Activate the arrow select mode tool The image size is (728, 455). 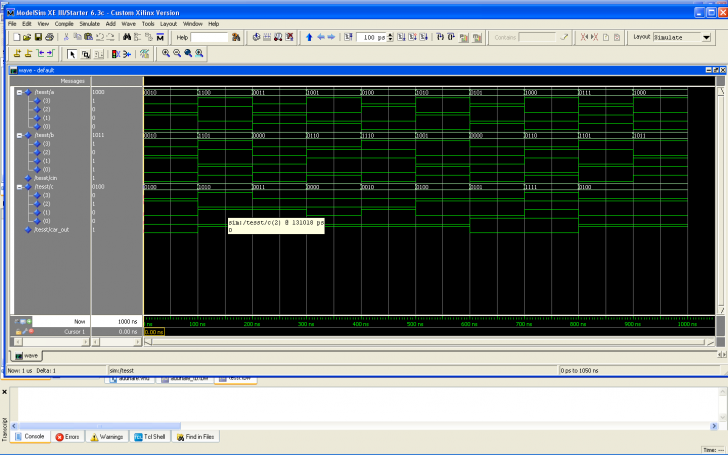72,53
